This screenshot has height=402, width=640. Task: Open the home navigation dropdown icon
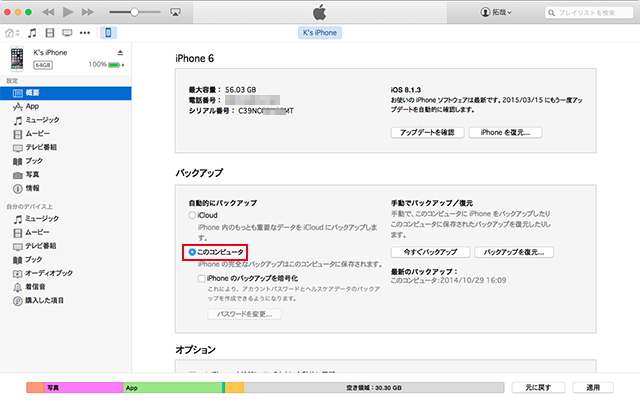(x=12, y=33)
